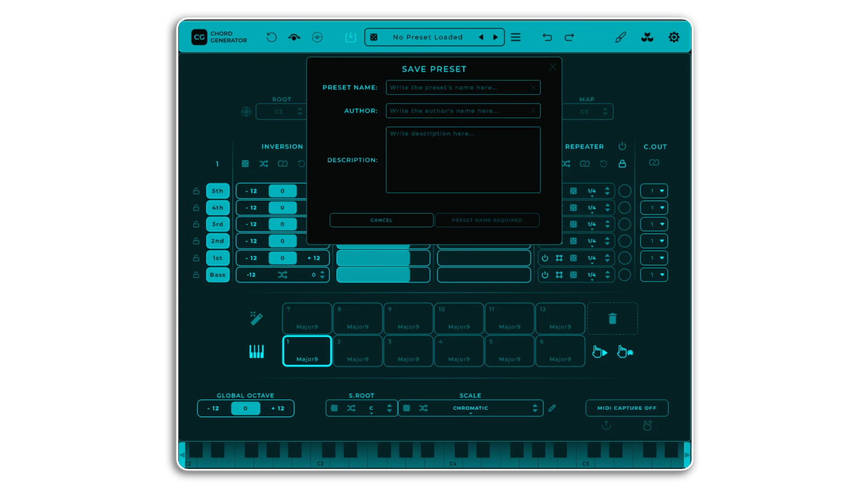Click the piano keys icon
The width and height of the screenshot is (868, 488).
(x=256, y=352)
